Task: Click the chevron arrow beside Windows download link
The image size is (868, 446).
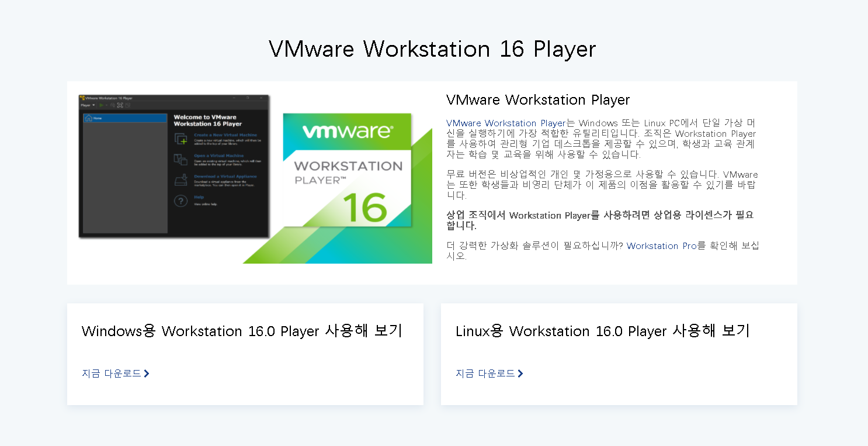Action: point(147,374)
